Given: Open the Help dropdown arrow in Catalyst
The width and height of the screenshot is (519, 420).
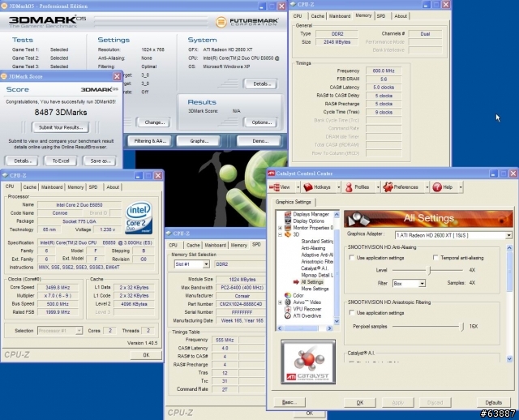Looking at the screenshot, I should [x=461, y=187].
